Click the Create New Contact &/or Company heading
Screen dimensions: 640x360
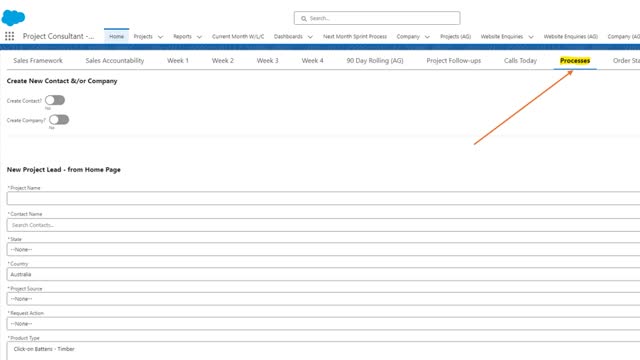(x=62, y=81)
